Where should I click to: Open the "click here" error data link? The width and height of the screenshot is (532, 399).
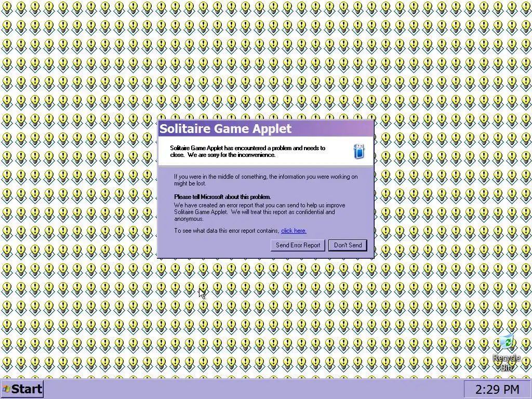pyautogui.click(x=294, y=231)
